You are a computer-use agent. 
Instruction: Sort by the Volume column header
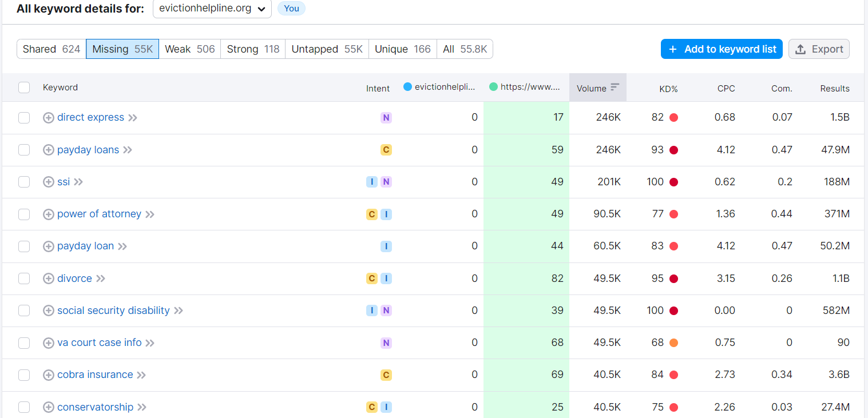click(x=598, y=88)
